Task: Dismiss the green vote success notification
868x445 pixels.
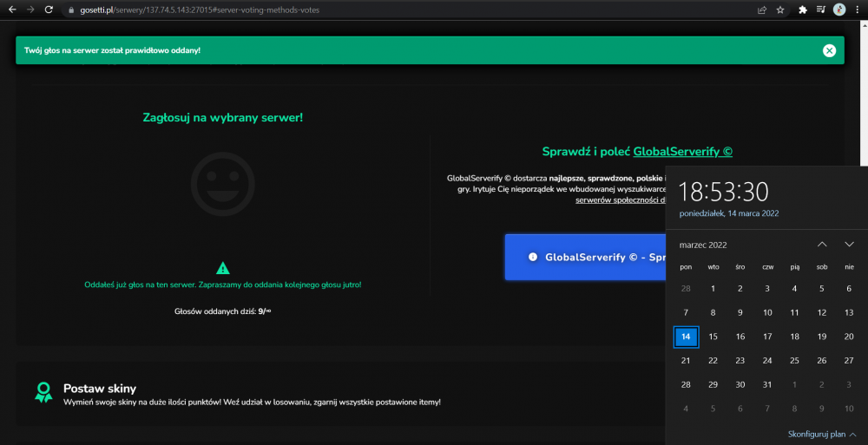Action: (x=829, y=50)
